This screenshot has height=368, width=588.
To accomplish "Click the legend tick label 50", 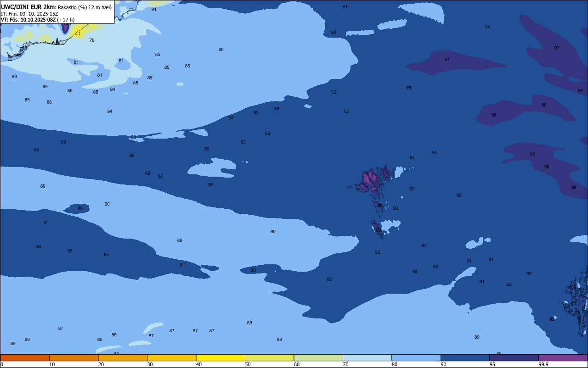I will click(x=248, y=364).
